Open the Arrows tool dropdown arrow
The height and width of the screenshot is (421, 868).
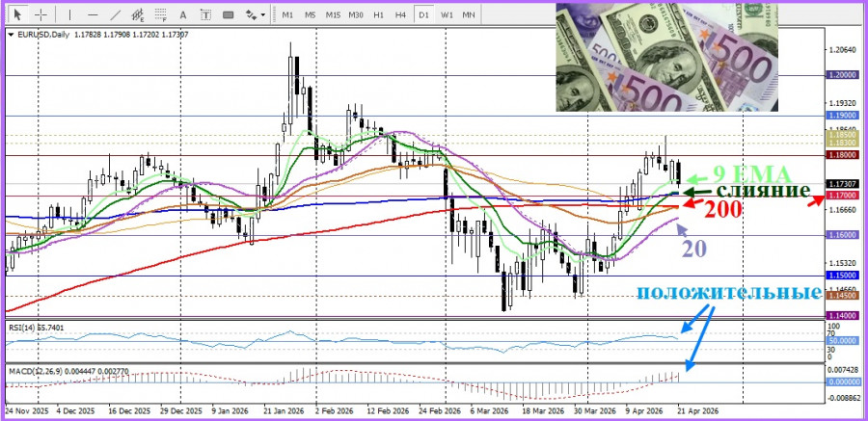263,15
